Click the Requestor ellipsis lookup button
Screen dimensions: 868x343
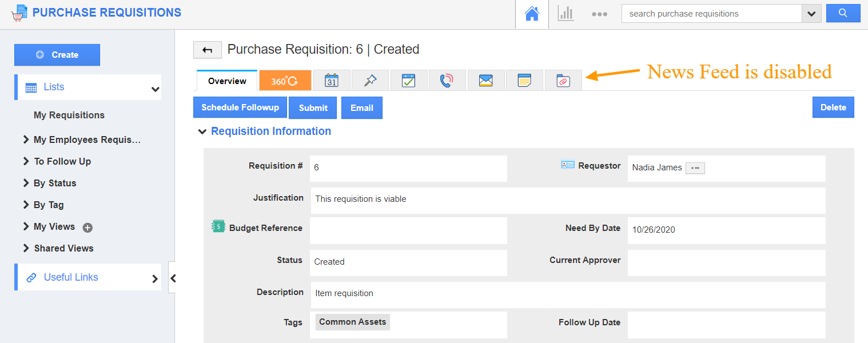pyautogui.click(x=695, y=167)
